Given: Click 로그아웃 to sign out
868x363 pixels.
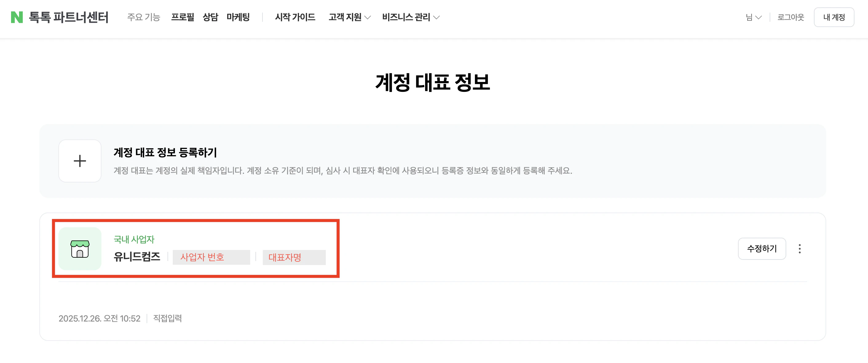Looking at the screenshot, I should click(791, 18).
